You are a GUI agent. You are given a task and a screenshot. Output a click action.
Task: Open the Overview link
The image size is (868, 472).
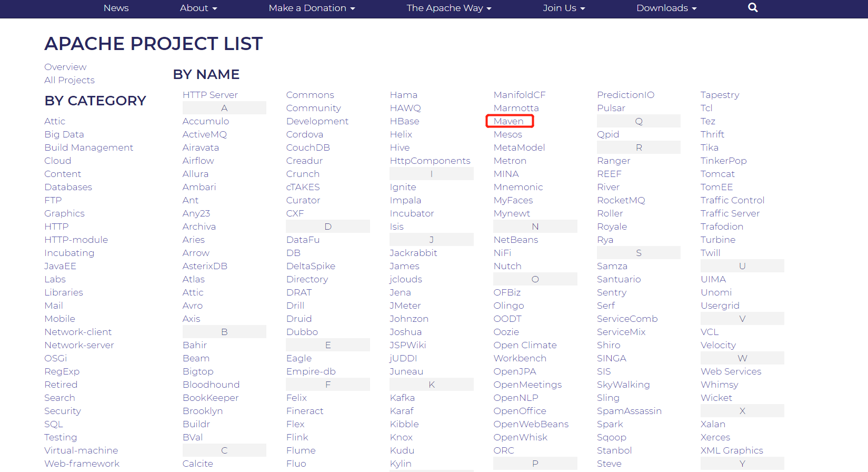click(x=65, y=67)
